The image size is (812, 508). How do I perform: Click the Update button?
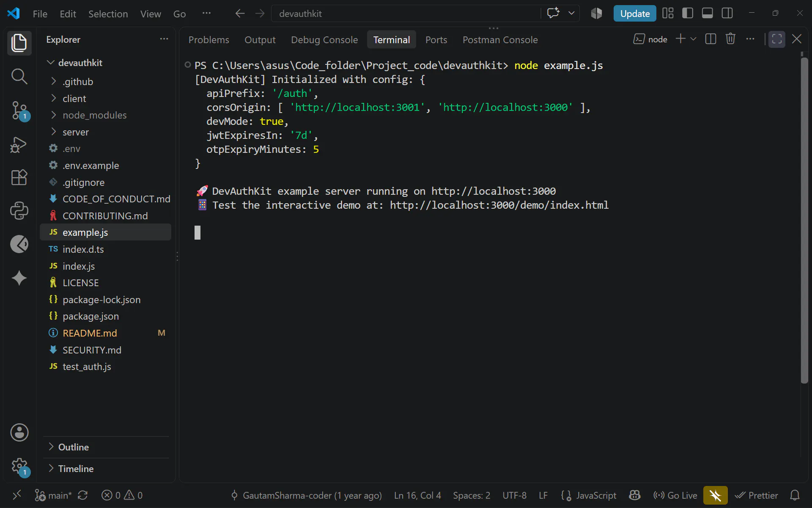click(634, 14)
